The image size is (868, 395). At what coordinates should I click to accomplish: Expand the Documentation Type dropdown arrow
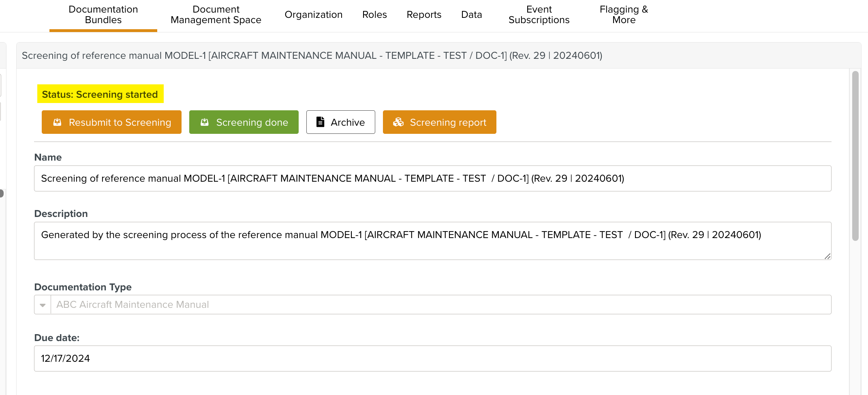pos(43,305)
